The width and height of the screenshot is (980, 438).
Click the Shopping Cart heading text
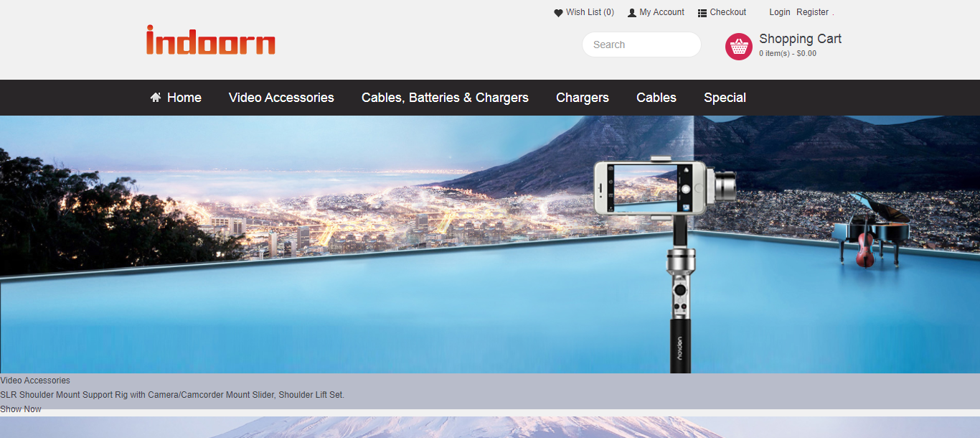[800, 39]
